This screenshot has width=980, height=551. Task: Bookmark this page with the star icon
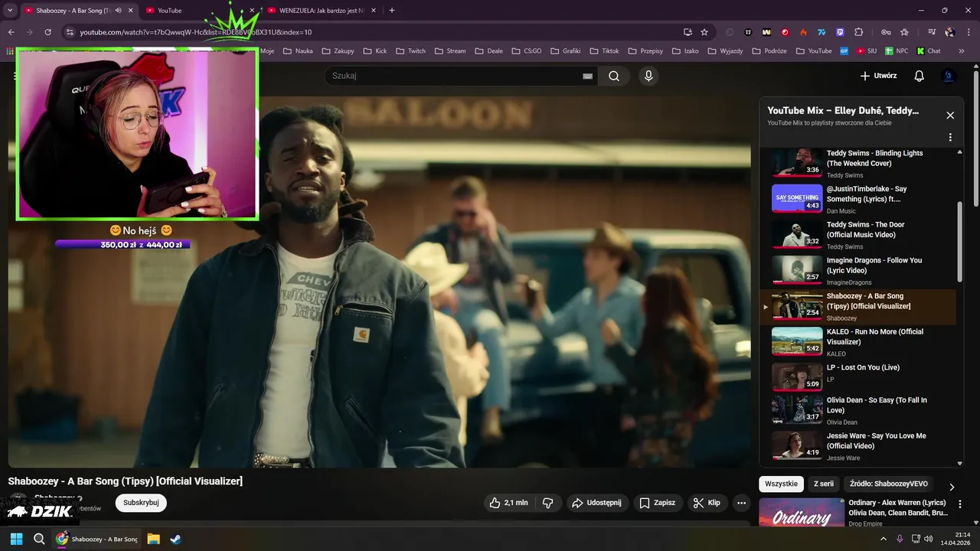click(x=704, y=32)
